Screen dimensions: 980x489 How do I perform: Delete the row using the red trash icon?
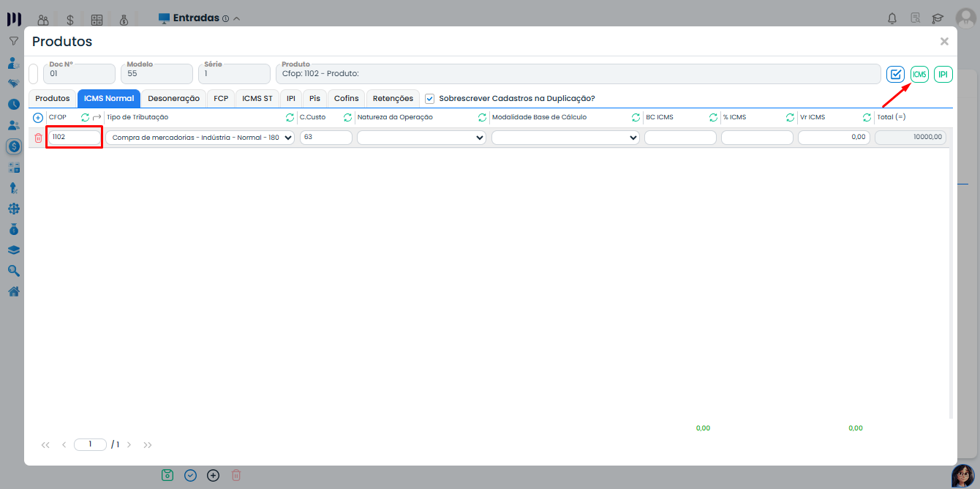point(38,138)
